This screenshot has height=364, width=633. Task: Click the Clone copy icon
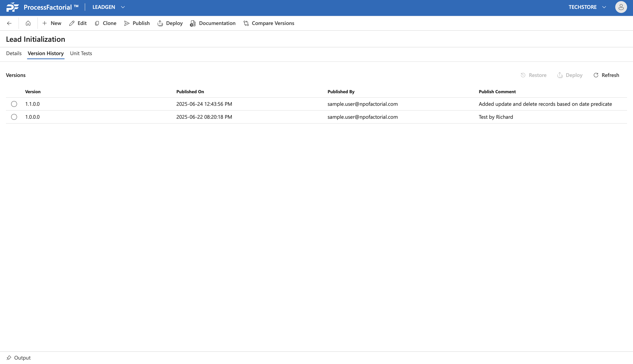coord(97,23)
